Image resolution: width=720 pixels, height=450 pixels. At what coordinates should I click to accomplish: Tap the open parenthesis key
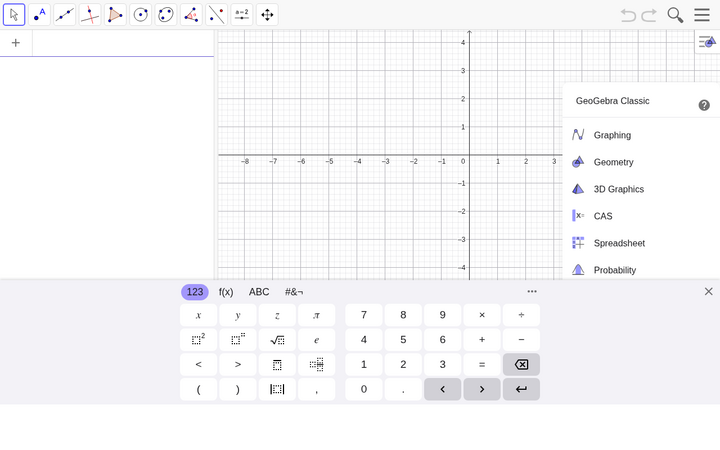click(x=198, y=389)
